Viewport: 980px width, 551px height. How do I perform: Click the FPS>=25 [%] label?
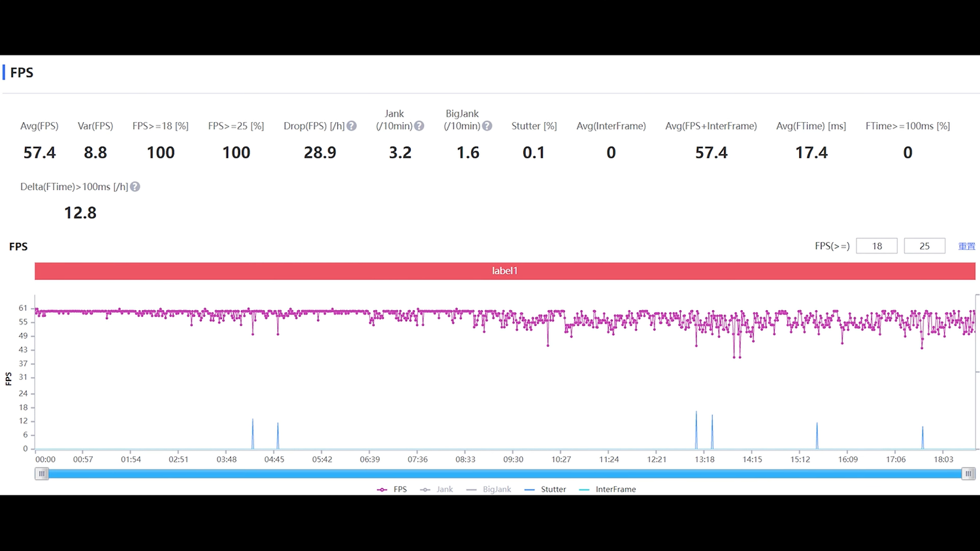click(236, 126)
